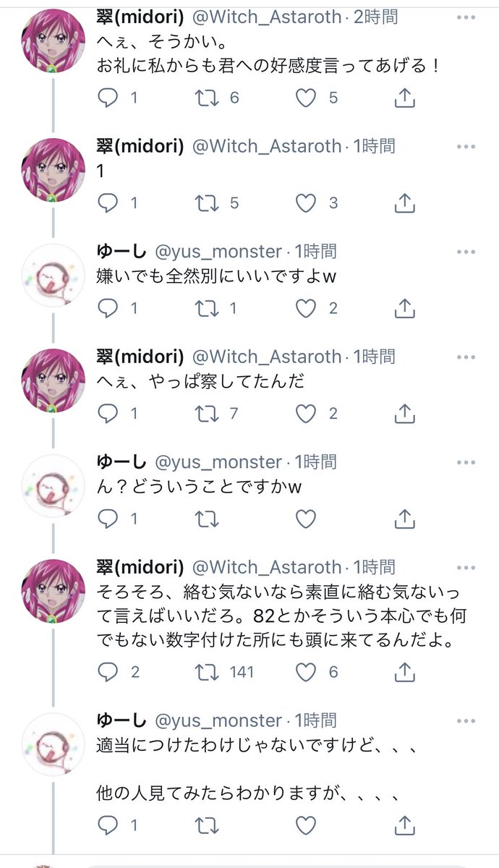
Task: Share the tweet that just says 1
Action: [405, 203]
